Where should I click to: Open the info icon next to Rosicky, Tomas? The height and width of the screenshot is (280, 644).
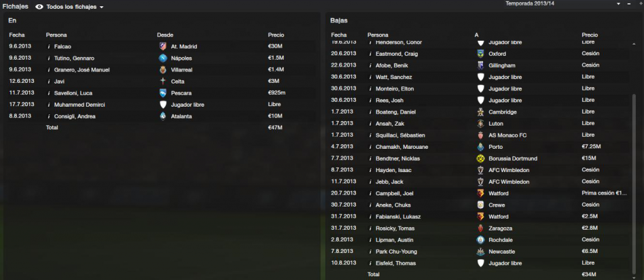pos(370,229)
